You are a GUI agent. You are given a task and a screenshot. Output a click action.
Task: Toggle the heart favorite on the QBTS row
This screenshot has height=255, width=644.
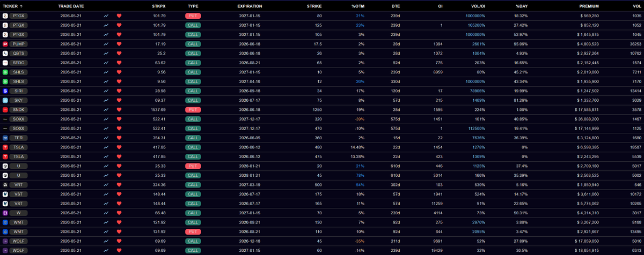tap(119, 54)
